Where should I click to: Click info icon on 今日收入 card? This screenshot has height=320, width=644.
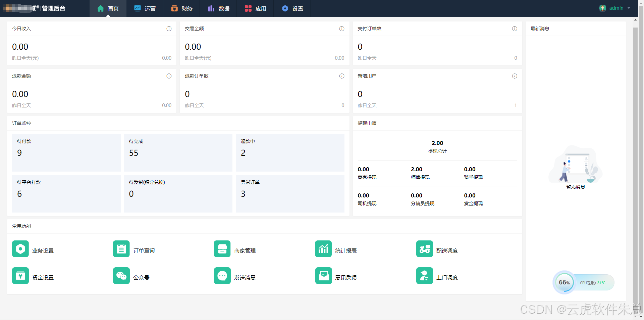(169, 29)
